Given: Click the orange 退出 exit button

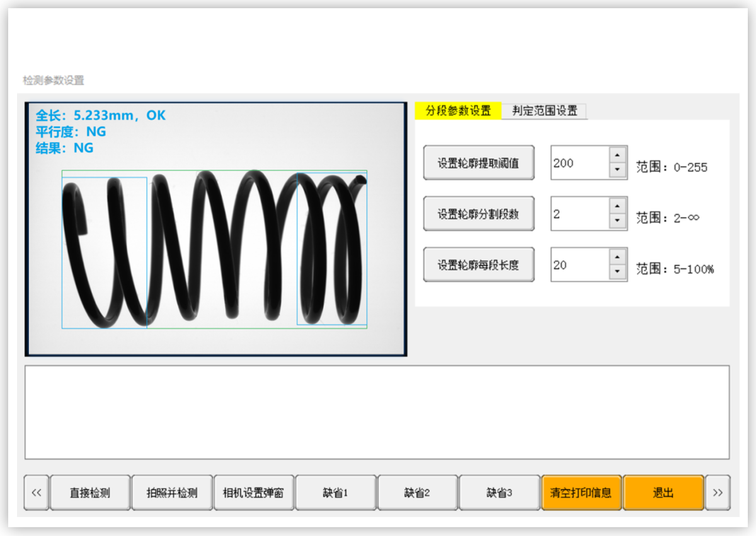Looking at the screenshot, I should [663, 492].
